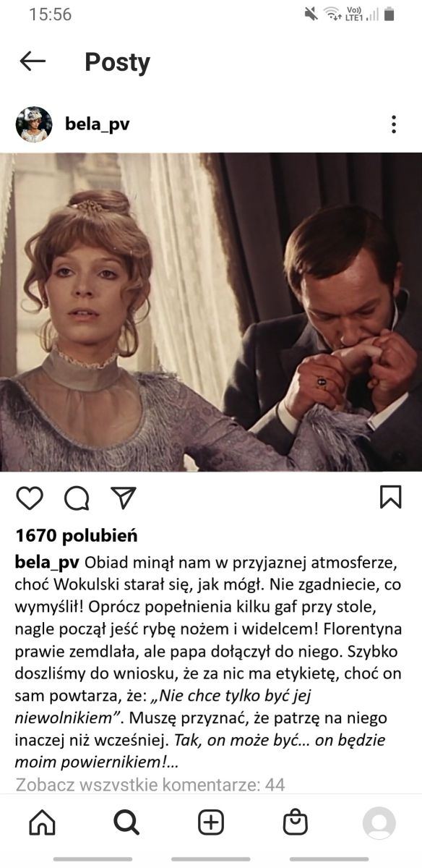
Task: Open the Search tab magnifier icon
Action: click(x=126, y=822)
